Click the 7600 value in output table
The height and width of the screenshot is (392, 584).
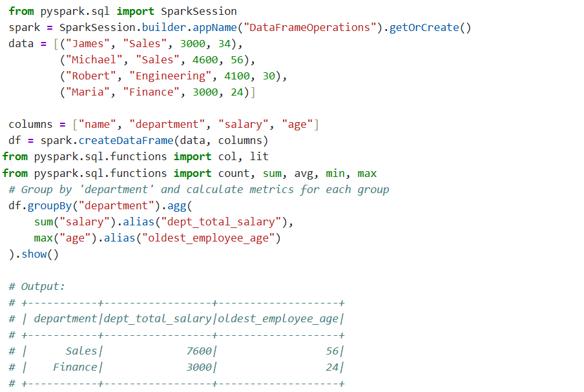pos(199,351)
